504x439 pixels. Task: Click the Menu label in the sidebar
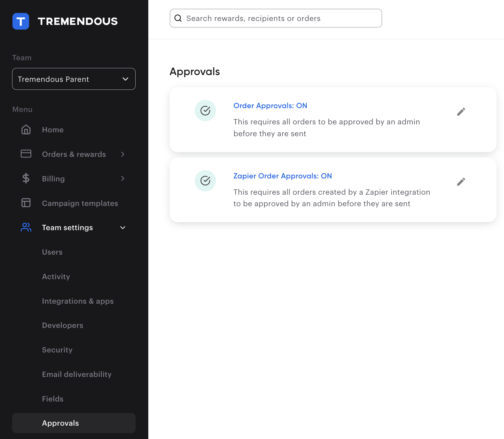coord(22,109)
